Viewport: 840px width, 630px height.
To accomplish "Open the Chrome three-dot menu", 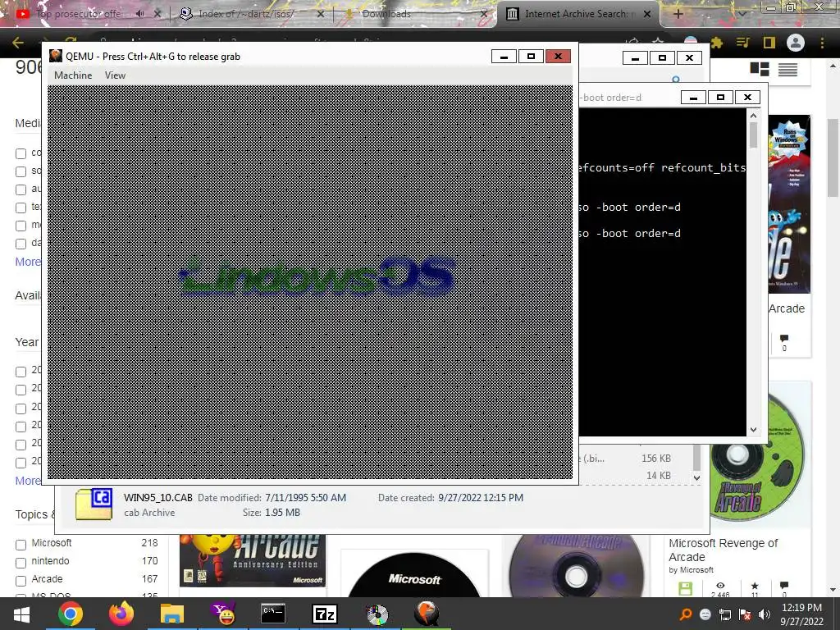I will pyautogui.click(x=822, y=43).
